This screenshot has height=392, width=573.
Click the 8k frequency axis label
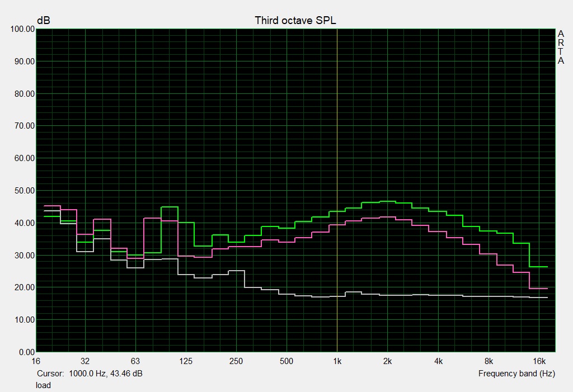pyautogui.click(x=489, y=361)
